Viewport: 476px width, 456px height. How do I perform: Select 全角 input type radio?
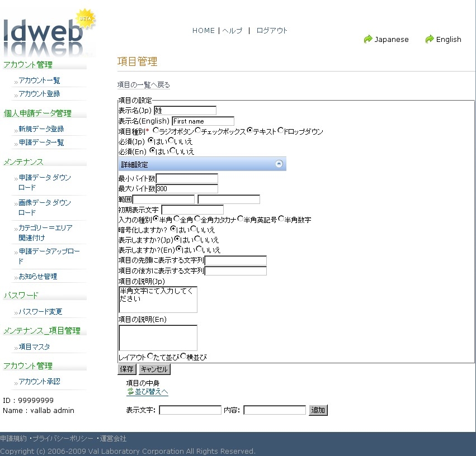[177, 218]
